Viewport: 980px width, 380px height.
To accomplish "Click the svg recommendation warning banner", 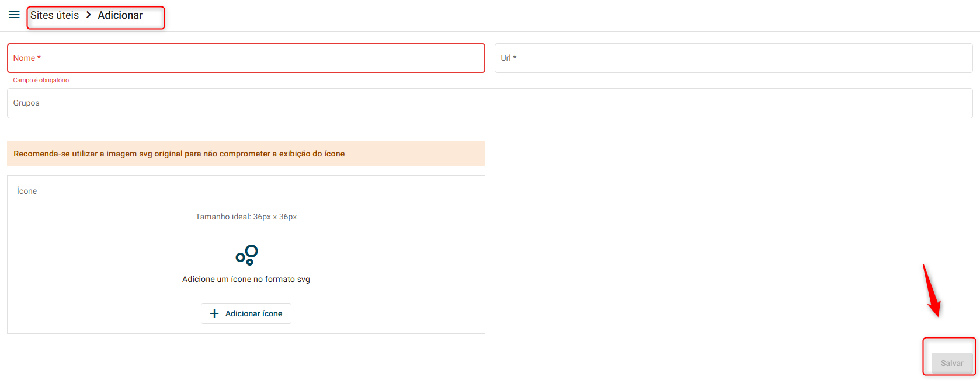I will (246, 154).
